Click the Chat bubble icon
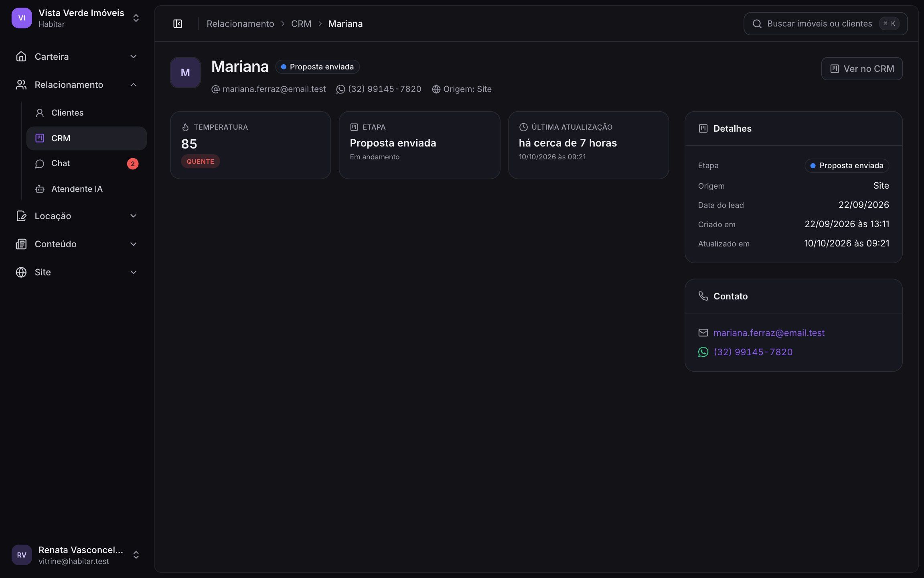Viewport: 924px width, 578px height. (40, 164)
